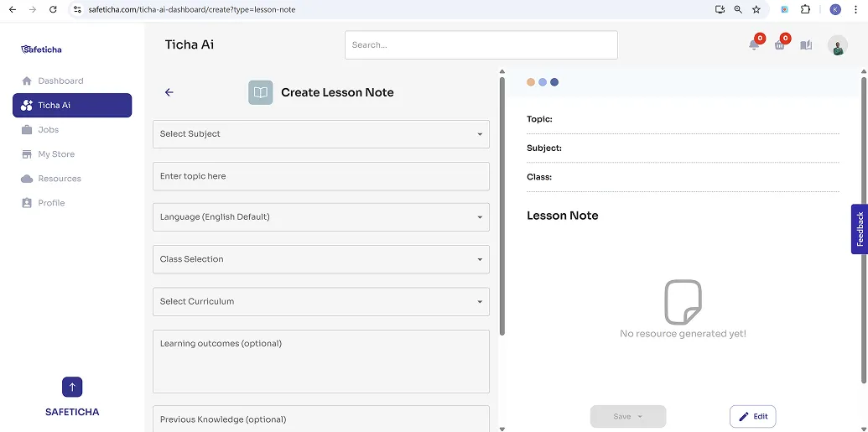The image size is (868, 432).
Task: Click the browser forward arrow
Action: point(33,9)
